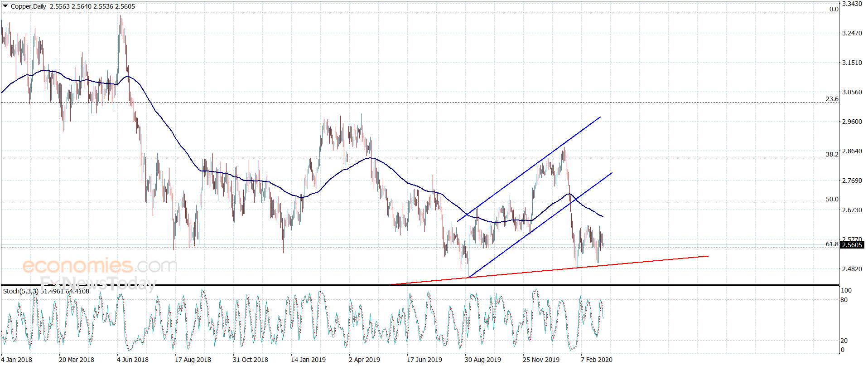
Task: Click the 38.2 Fibonacci level label
Action: coord(832,154)
